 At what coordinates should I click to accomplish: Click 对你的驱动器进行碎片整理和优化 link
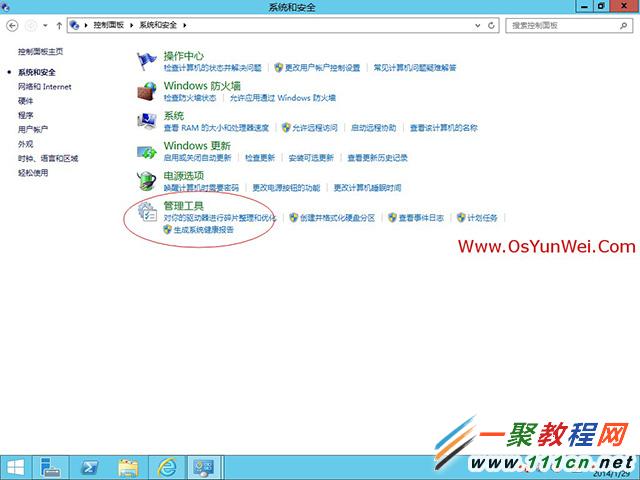tap(220, 218)
